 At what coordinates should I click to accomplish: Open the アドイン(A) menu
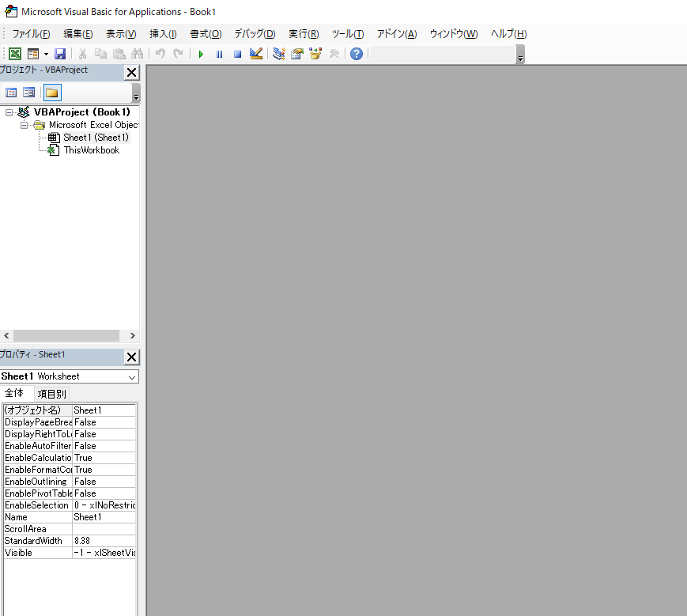click(397, 34)
